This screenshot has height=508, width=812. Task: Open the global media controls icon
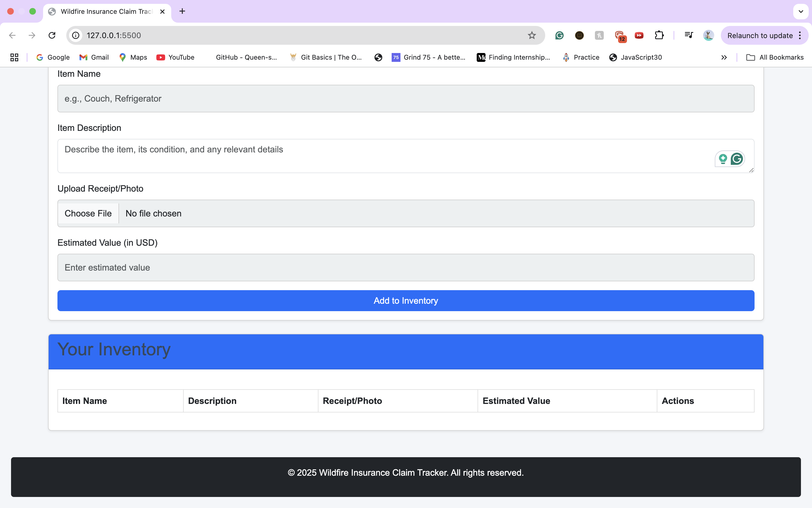click(688, 35)
